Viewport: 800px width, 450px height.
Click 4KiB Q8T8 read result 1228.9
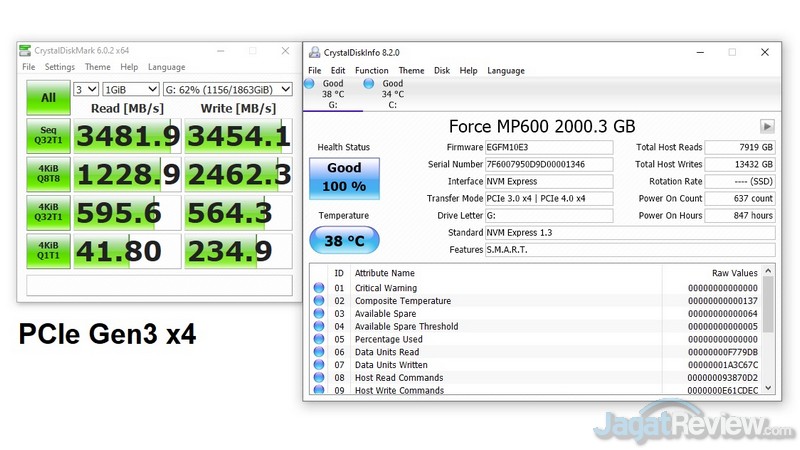pyautogui.click(x=128, y=174)
